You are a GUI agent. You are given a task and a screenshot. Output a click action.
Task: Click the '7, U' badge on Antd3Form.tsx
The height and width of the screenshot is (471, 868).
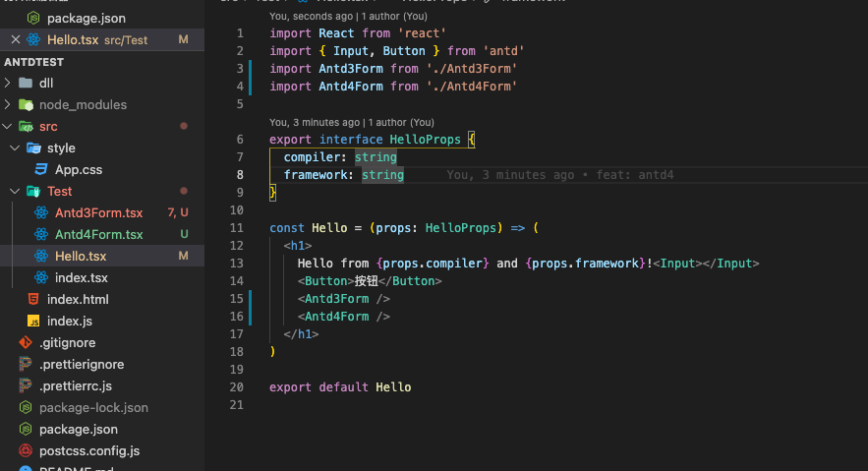[x=178, y=212]
